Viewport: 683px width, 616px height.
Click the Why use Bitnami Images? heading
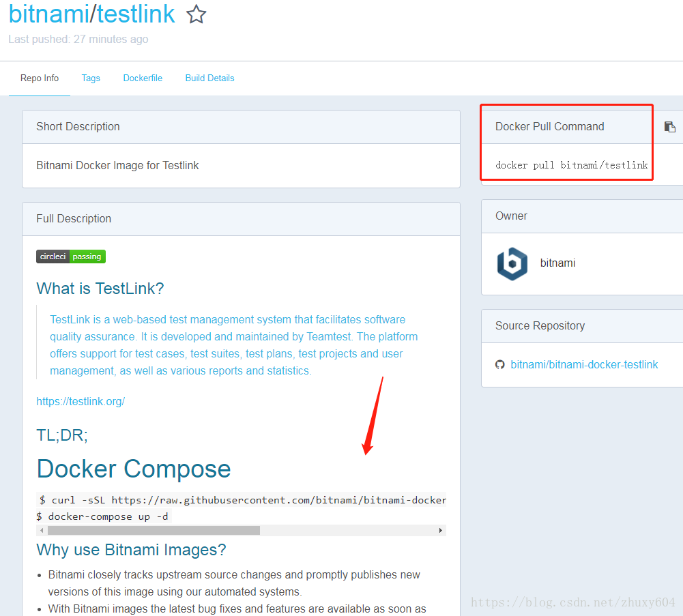point(131,550)
